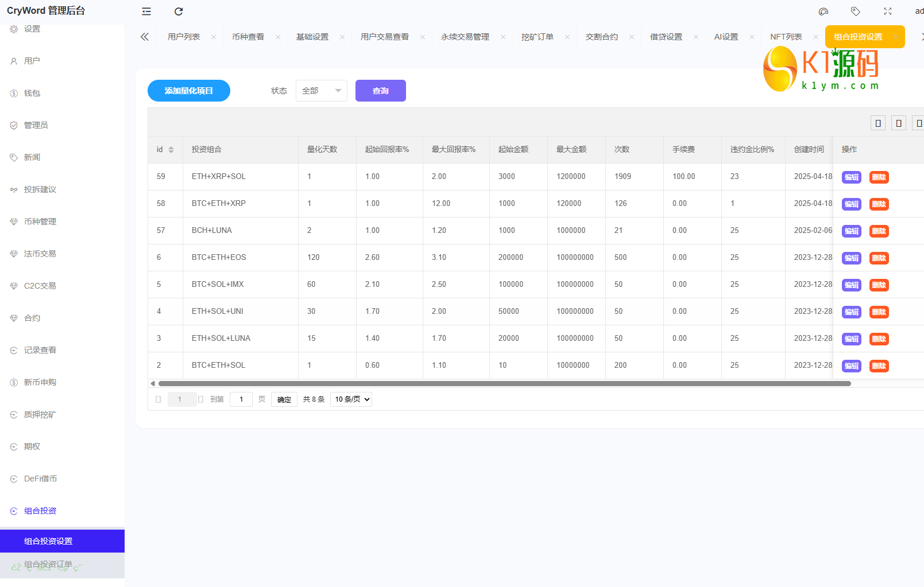Viewport: 924px width, 587px height.
Task: Click the tag note icon
Action: tap(856, 11)
